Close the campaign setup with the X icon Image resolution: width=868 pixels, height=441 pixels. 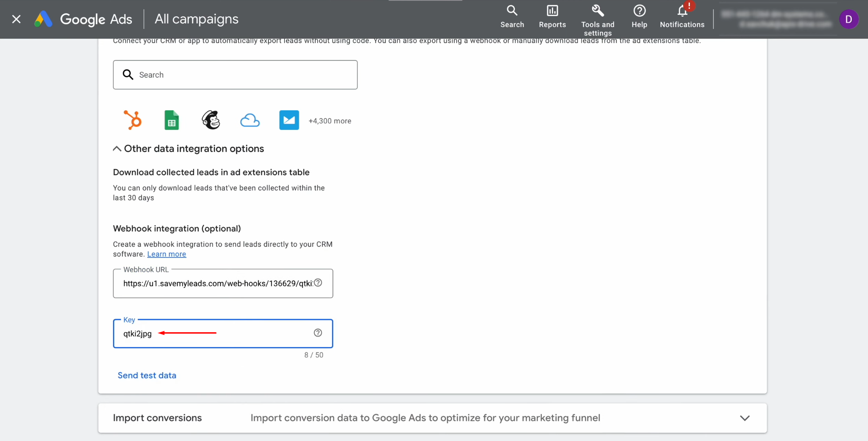click(17, 19)
